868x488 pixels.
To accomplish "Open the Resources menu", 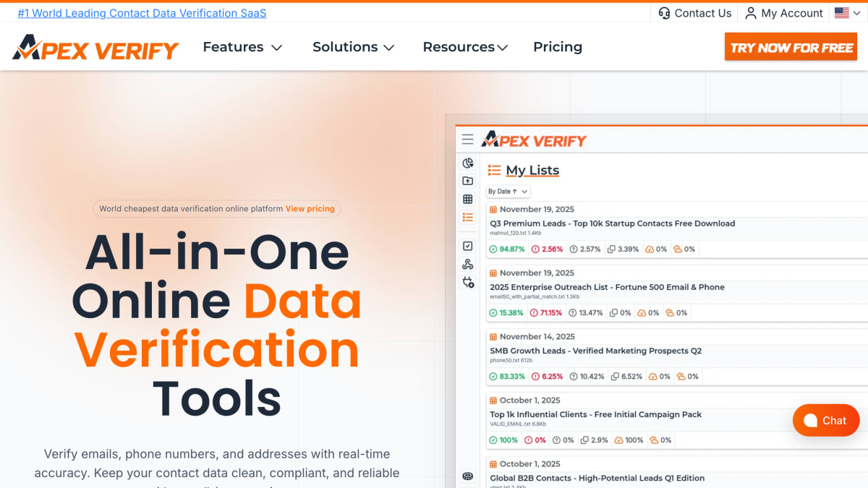I will click(x=465, y=47).
